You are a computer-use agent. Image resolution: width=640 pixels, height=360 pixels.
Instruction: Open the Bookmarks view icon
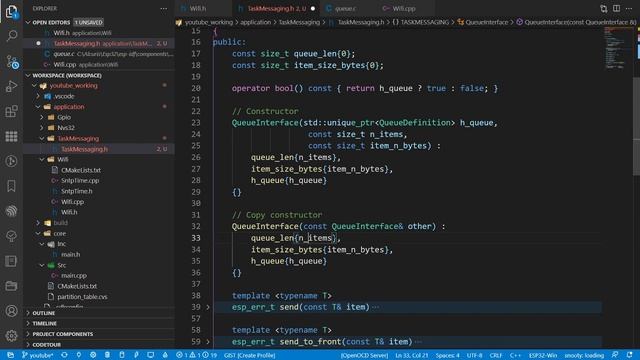11,186
